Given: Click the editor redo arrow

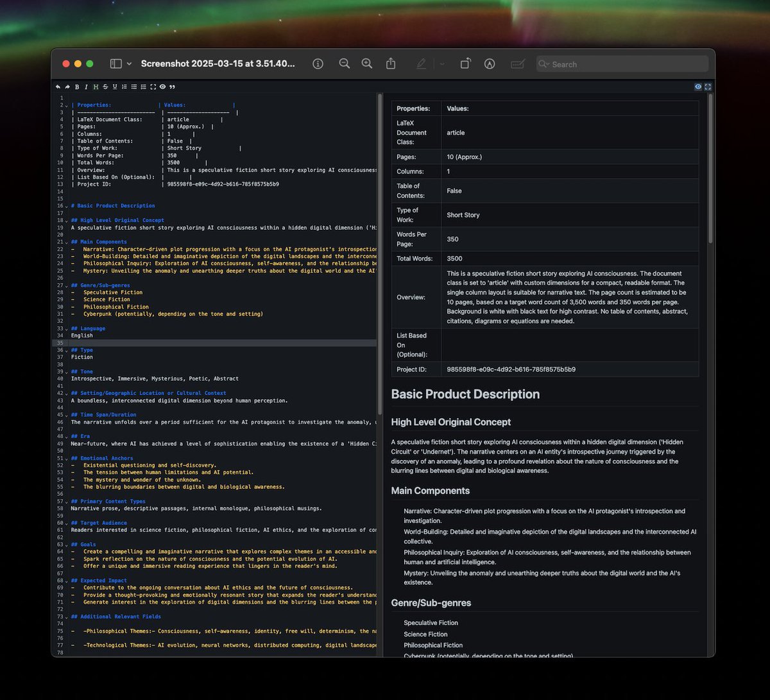Looking at the screenshot, I should pos(67,87).
